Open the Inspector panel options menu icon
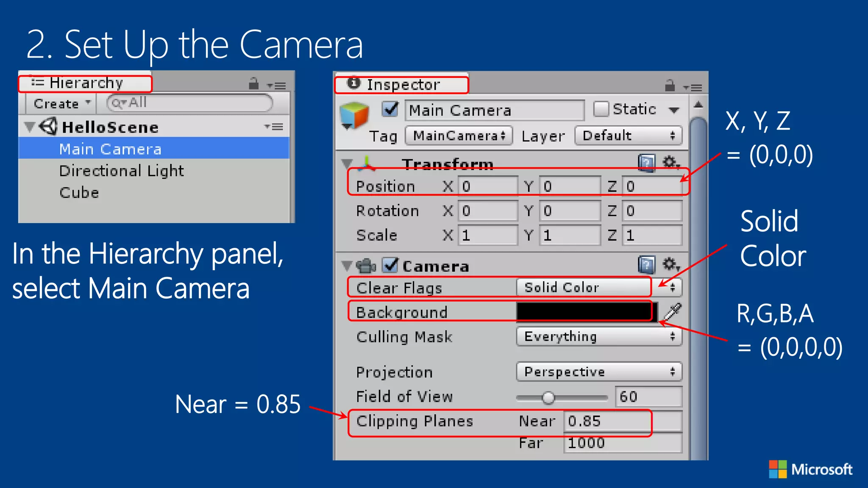Image resolution: width=868 pixels, height=488 pixels. (693, 88)
